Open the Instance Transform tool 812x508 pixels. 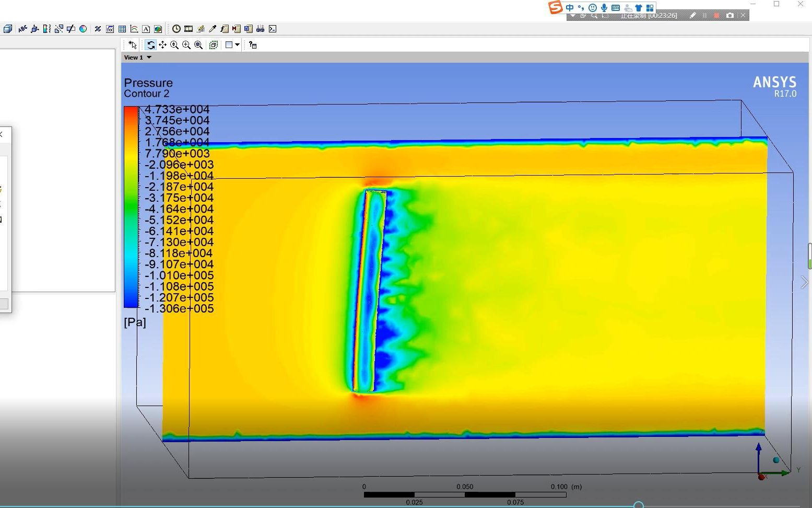click(x=59, y=29)
